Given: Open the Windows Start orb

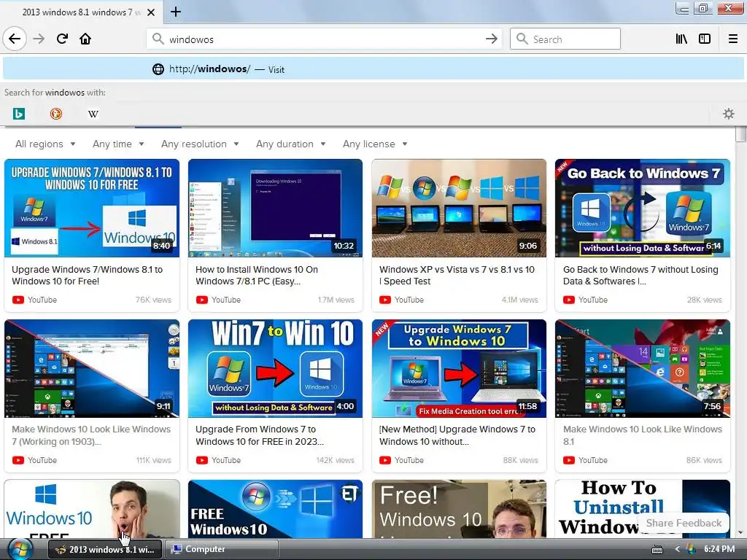Looking at the screenshot, I should [20, 549].
